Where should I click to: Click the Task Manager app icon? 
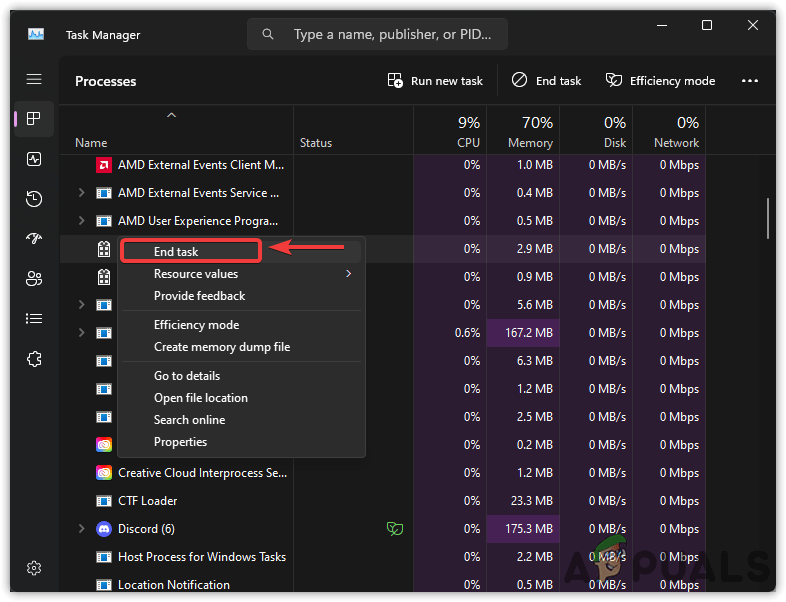pos(36,35)
